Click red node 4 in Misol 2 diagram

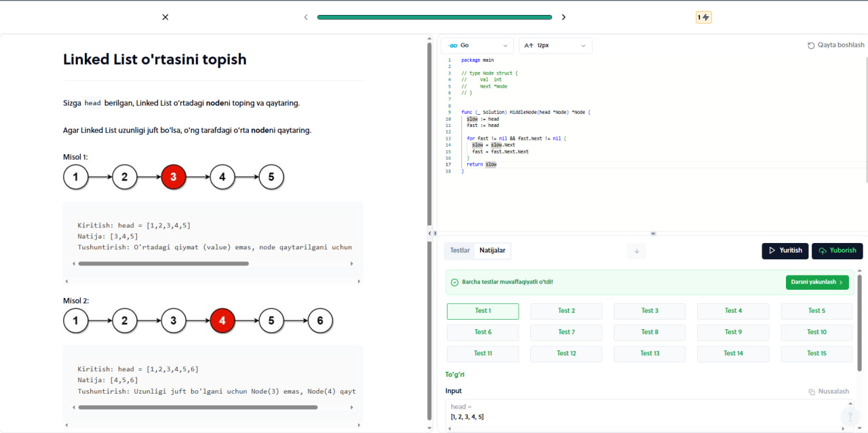click(x=222, y=320)
